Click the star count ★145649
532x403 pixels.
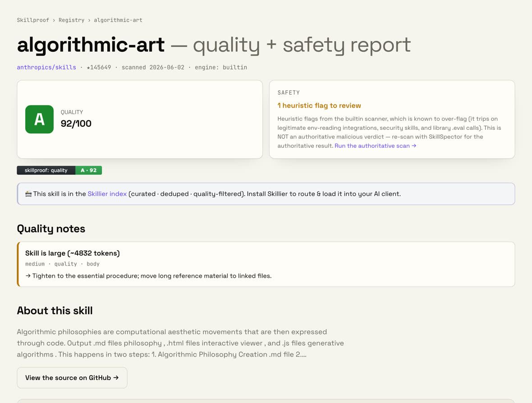[x=99, y=67]
